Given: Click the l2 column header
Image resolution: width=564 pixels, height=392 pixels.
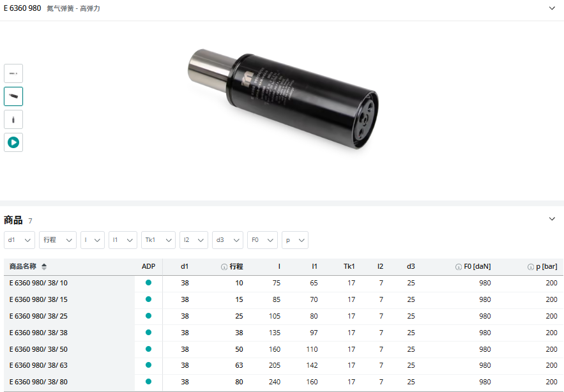Looking at the screenshot, I should (x=380, y=266).
